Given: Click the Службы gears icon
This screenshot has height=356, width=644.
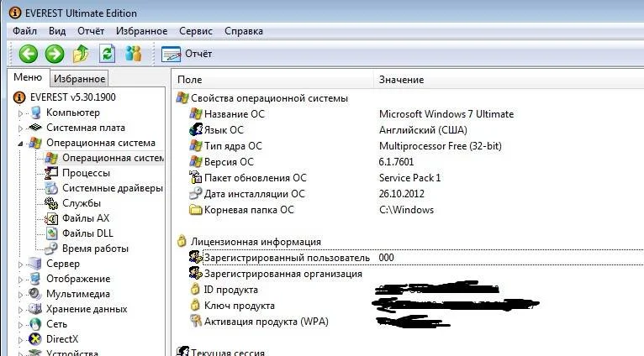Looking at the screenshot, I should [x=51, y=203].
